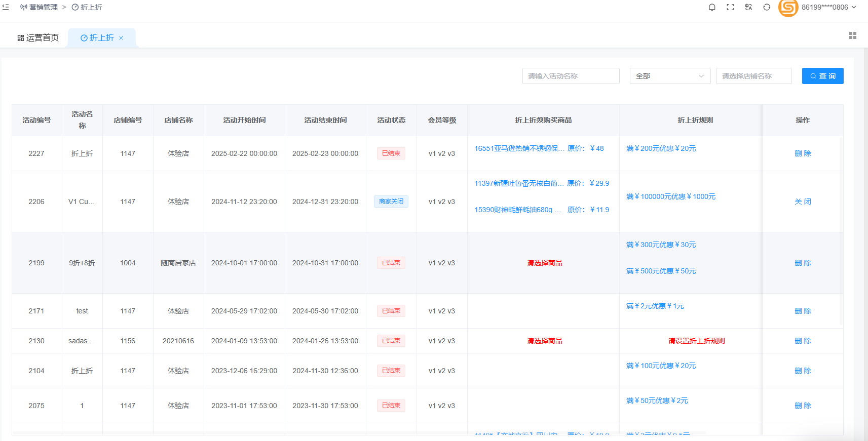Click 关闭 for activity 2206
The height and width of the screenshot is (441, 868).
(x=803, y=202)
